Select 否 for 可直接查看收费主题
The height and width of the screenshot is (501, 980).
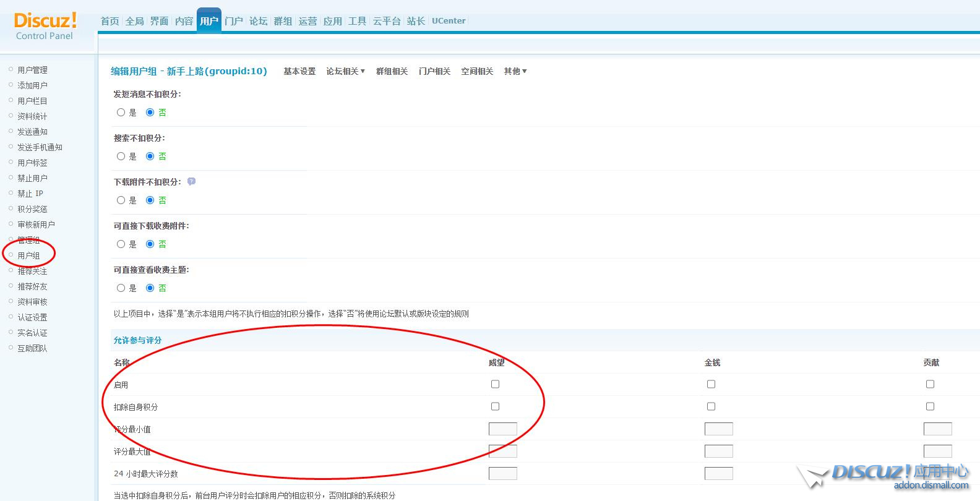click(150, 288)
